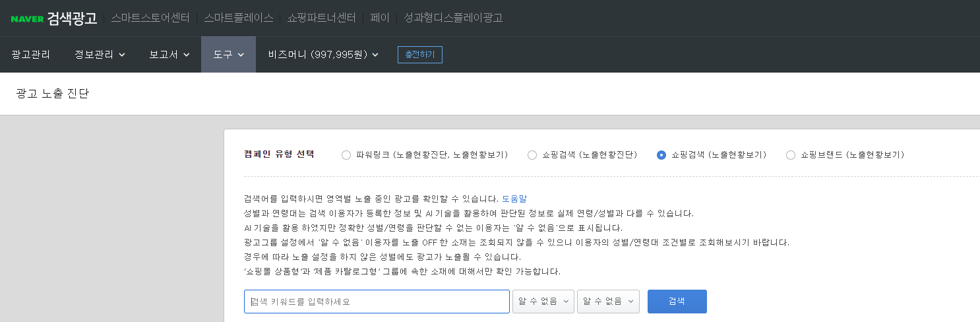Click the blue 검색 button
This screenshot has width=980, height=322.
coord(677,302)
